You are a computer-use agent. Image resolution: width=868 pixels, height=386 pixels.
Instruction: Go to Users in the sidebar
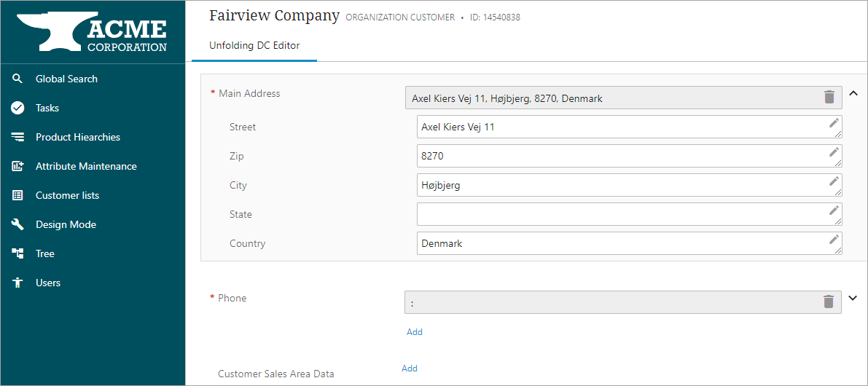pyautogui.click(x=48, y=283)
